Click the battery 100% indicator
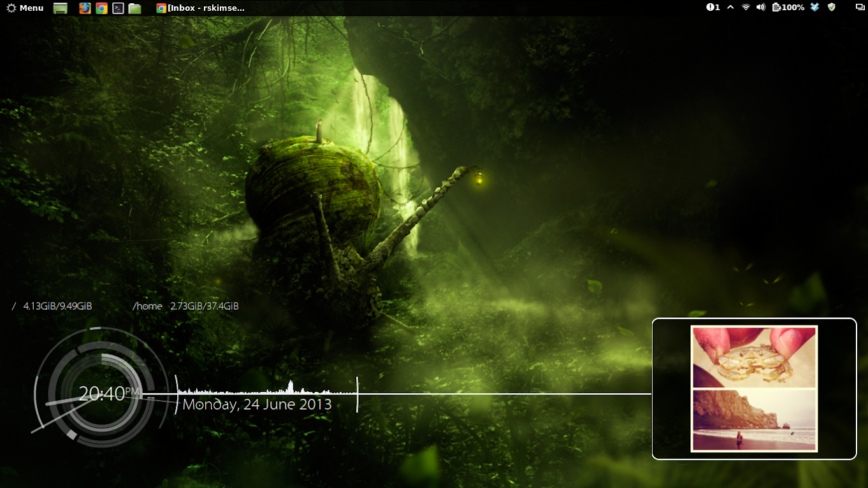This screenshot has height=488, width=868. click(788, 8)
